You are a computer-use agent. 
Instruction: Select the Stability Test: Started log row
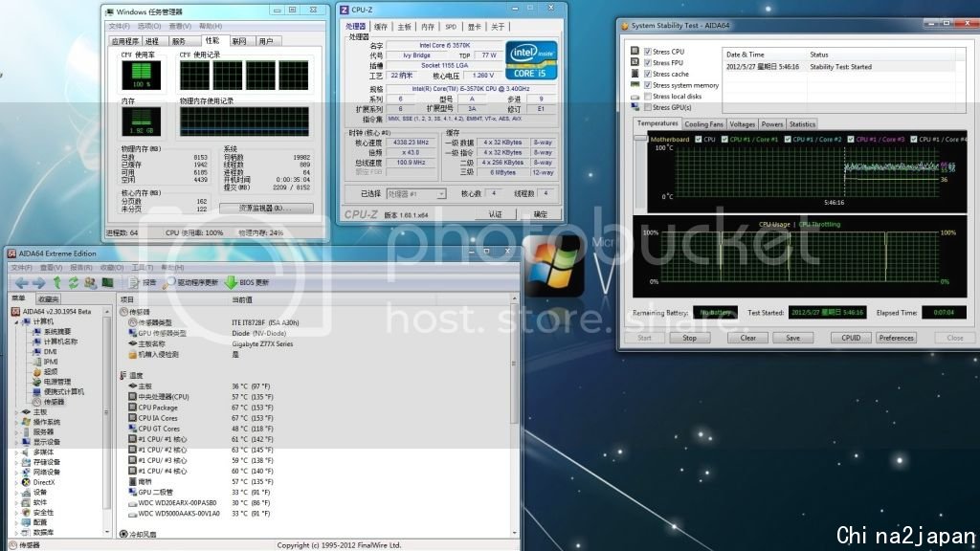[843, 67]
